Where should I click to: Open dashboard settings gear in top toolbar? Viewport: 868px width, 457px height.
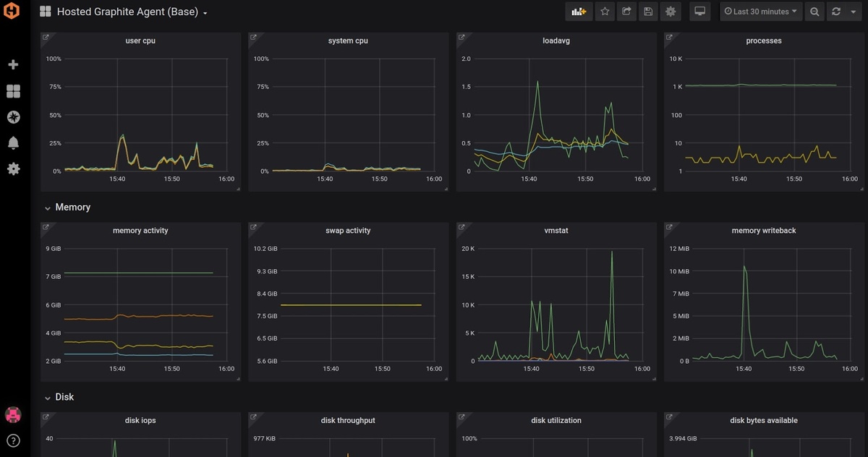point(671,12)
